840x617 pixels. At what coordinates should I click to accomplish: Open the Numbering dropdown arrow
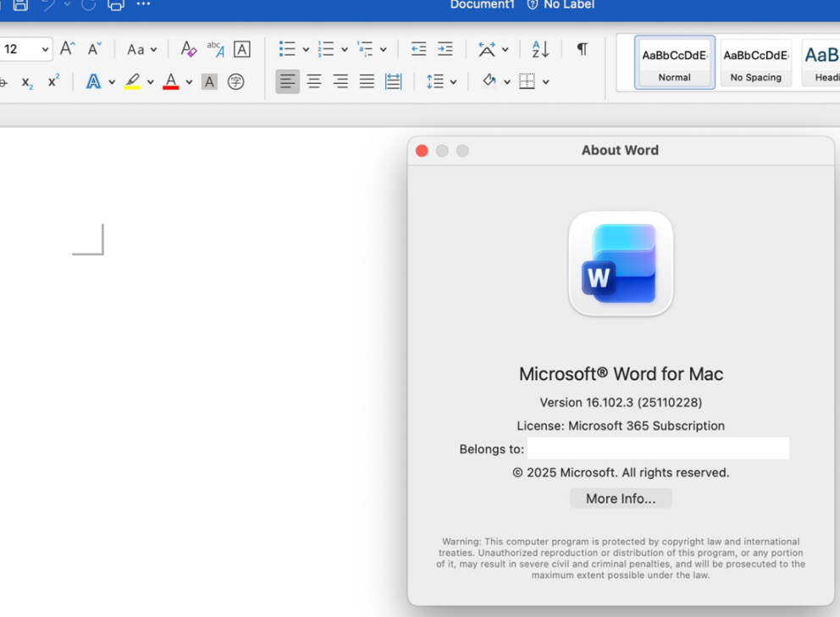(x=345, y=50)
